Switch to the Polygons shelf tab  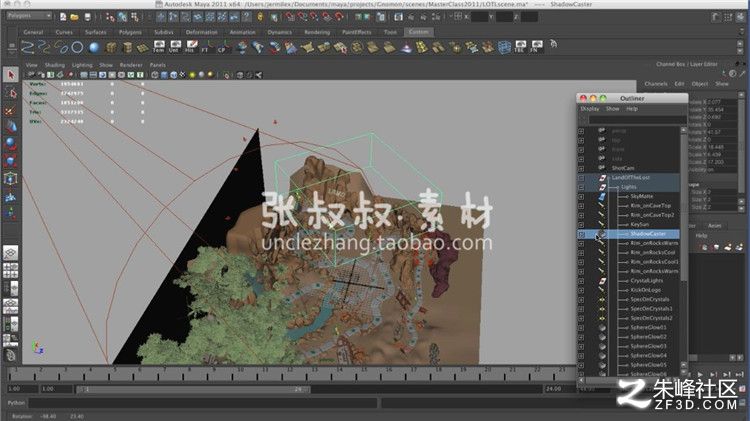[130, 32]
